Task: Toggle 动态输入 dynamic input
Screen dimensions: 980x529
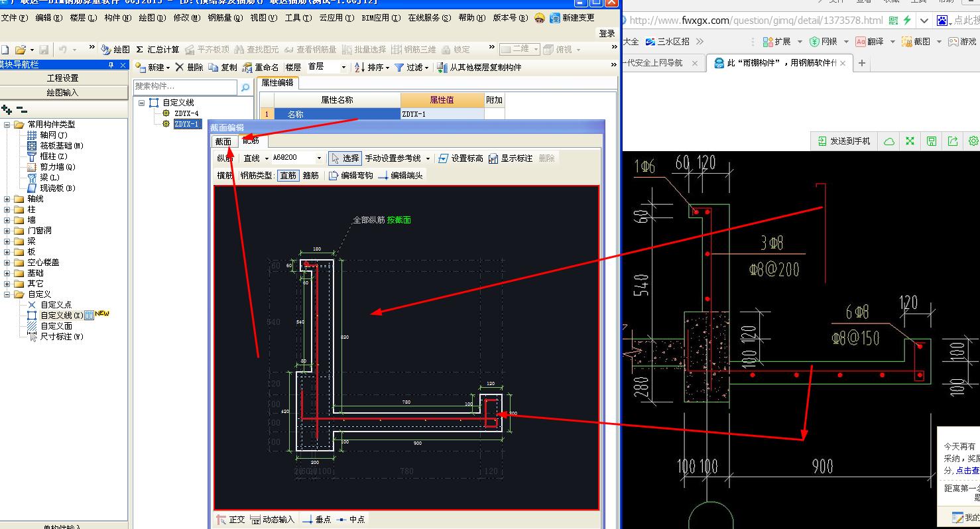Action: tap(273, 520)
